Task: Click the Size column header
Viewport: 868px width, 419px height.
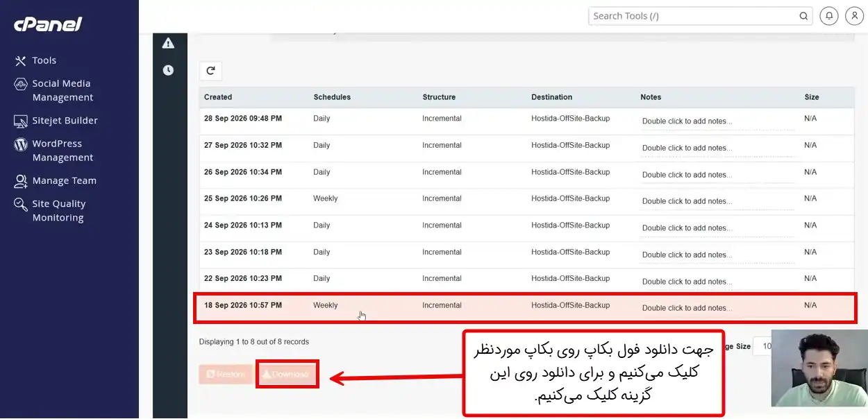Action: click(x=812, y=97)
